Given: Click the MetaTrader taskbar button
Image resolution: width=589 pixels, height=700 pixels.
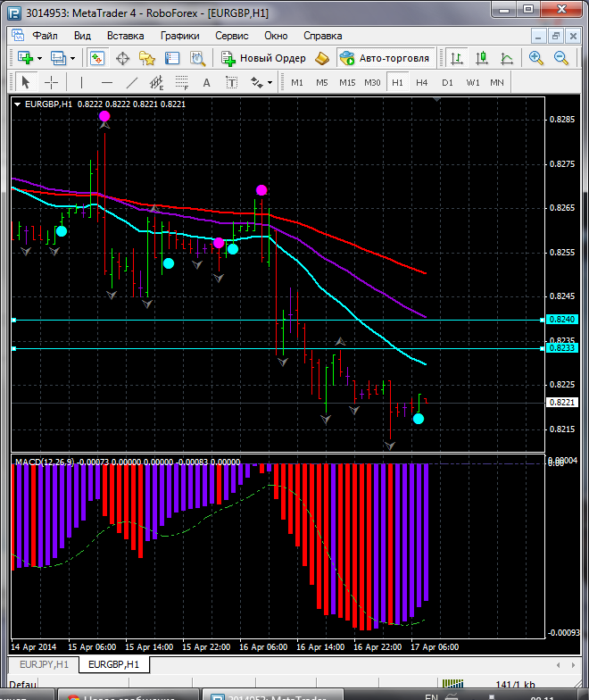Looking at the screenshot, I should 273,696.
